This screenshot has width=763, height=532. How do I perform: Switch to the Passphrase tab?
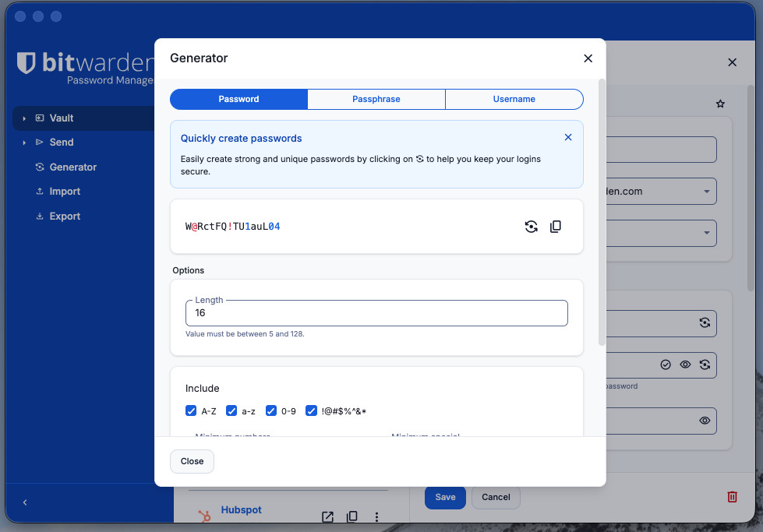point(376,99)
